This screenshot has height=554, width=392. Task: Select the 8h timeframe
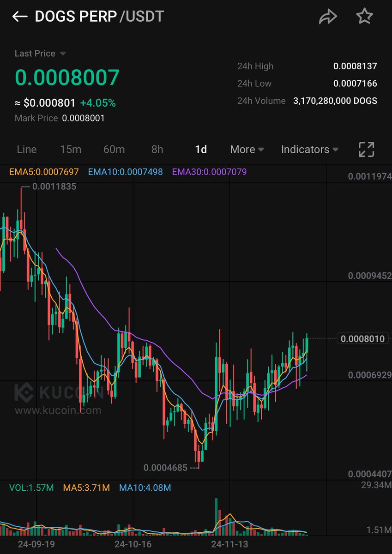[x=157, y=150]
